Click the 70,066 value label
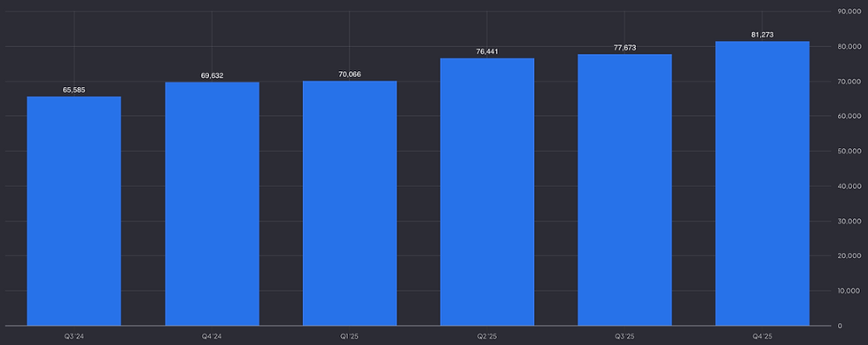The width and height of the screenshot is (868, 345). coord(349,74)
